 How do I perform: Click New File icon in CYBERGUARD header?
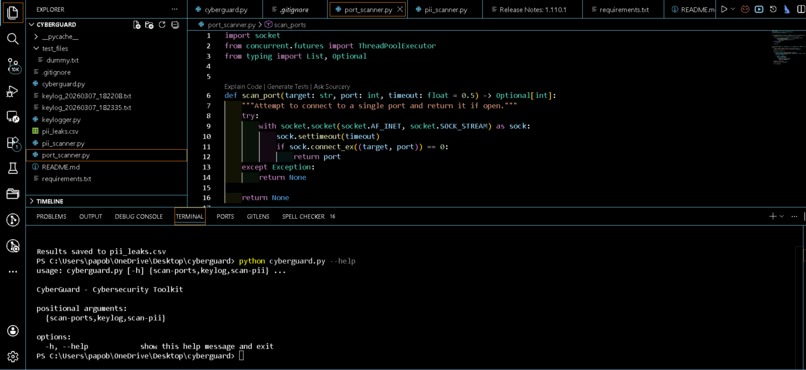137,25
